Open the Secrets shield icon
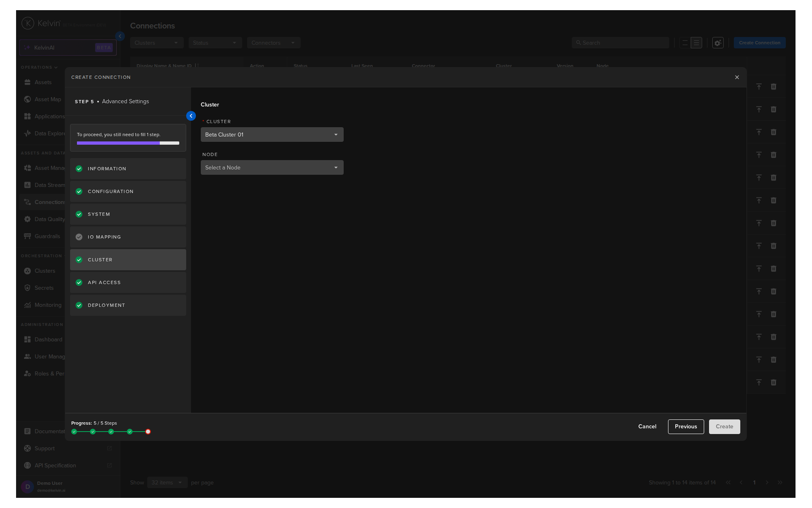 (27, 288)
